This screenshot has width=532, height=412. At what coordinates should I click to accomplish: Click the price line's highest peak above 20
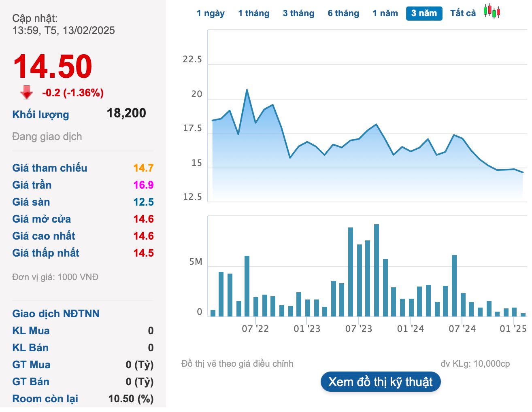coord(247,90)
